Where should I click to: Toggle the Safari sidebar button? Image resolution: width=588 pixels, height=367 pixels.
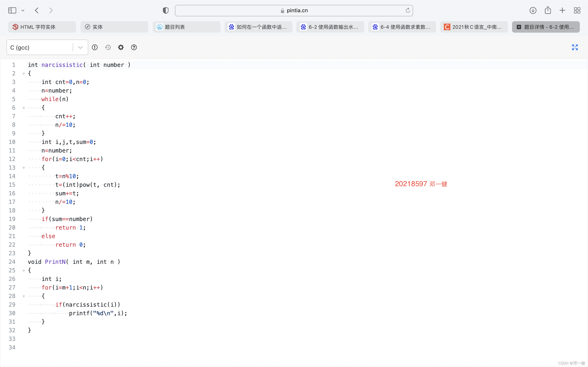point(12,10)
